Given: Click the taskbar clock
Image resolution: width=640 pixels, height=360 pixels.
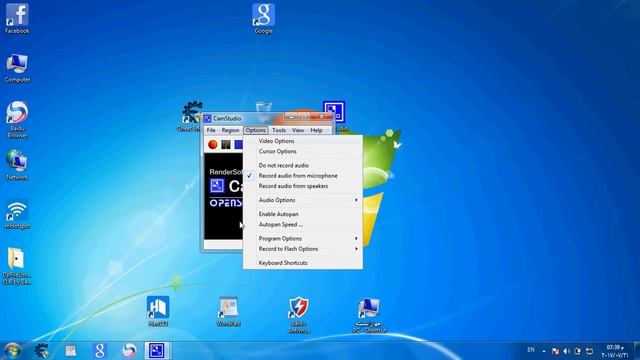Looking at the screenshot, I should click(615, 351).
